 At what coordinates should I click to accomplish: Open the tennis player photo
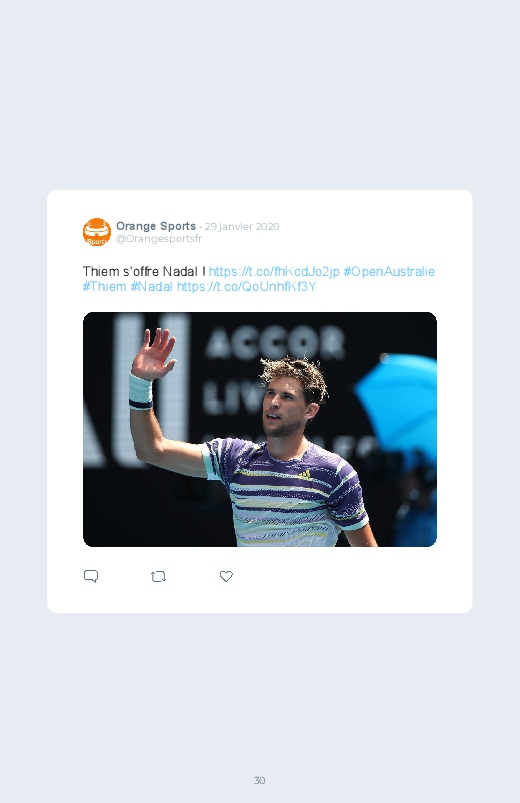click(x=260, y=429)
